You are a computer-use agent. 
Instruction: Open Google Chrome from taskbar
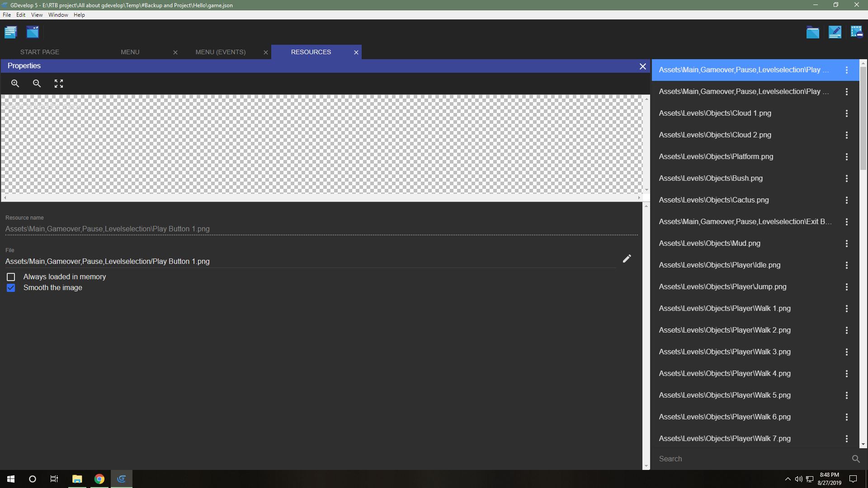click(99, 479)
